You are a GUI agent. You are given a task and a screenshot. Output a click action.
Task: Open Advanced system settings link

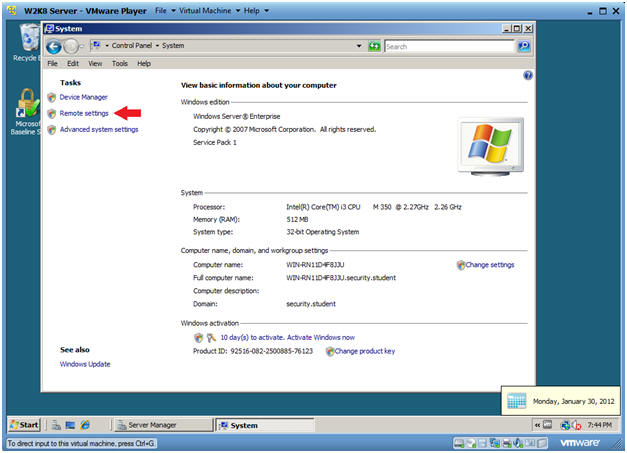coord(99,130)
